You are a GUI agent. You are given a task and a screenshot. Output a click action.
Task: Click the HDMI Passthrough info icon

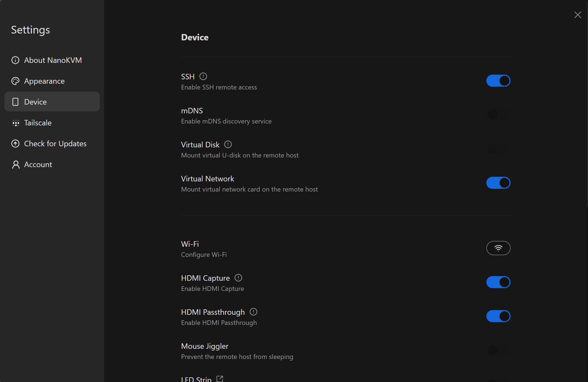(x=253, y=312)
